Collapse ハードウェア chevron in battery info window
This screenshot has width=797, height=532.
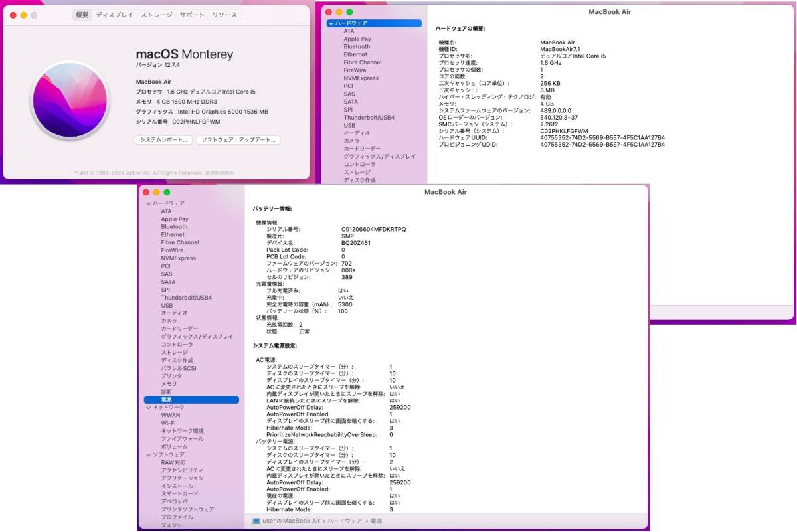tap(148, 203)
